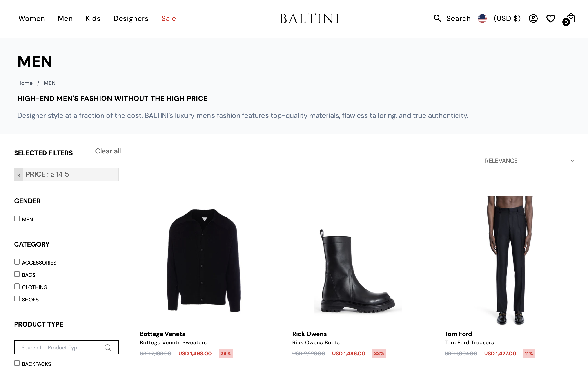Switch to the Women section
The width and height of the screenshot is (588, 369).
31,18
